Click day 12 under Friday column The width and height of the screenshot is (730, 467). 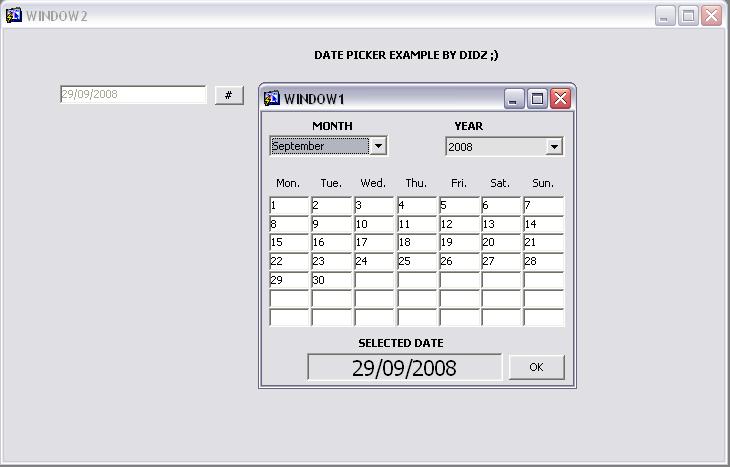coord(459,225)
